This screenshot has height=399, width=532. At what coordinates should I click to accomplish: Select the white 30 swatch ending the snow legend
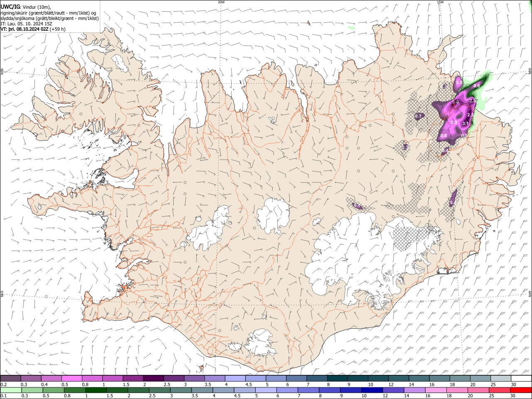click(521, 379)
